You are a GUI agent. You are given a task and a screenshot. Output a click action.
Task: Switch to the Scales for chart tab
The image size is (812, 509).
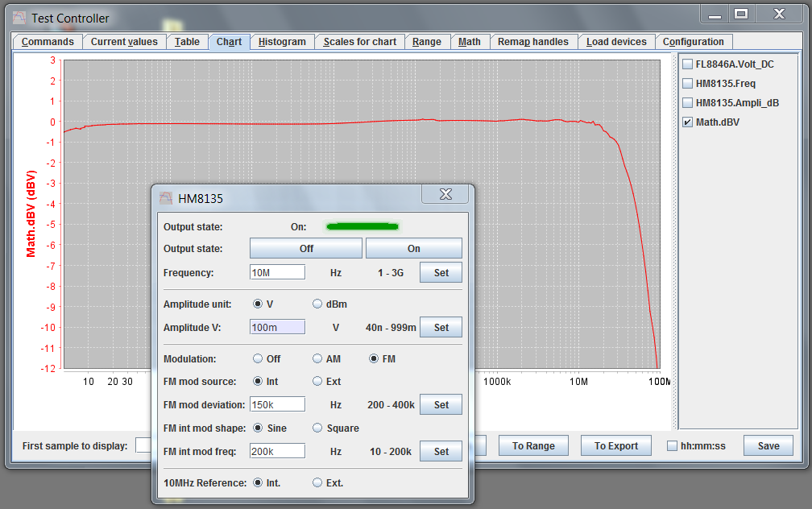coord(359,42)
